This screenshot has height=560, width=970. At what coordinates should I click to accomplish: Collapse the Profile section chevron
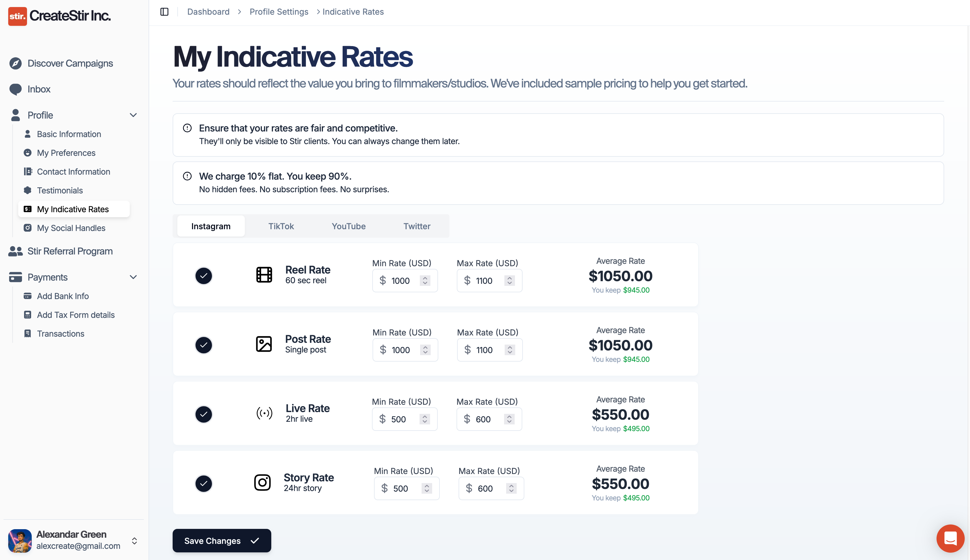tap(133, 115)
